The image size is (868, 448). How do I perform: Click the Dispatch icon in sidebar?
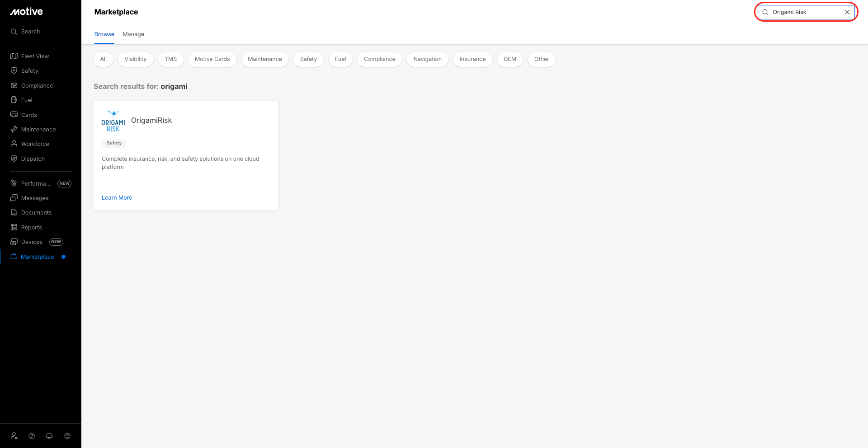click(x=14, y=159)
